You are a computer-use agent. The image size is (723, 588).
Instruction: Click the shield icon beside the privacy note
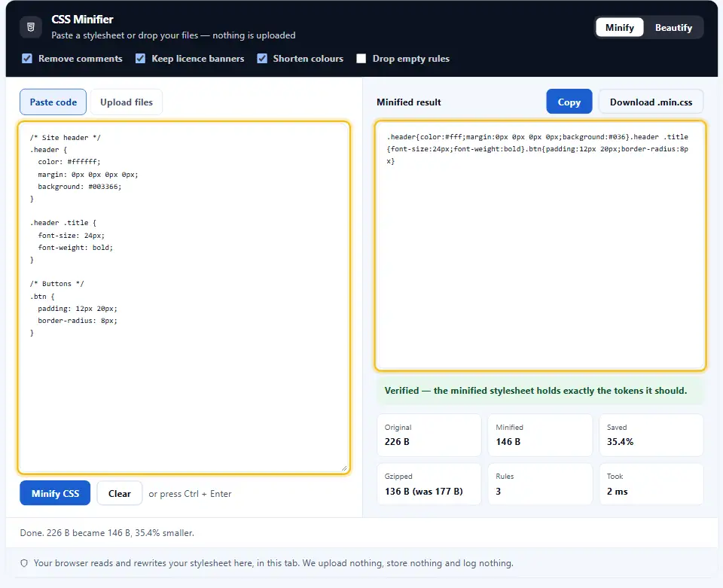click(24, 563)
